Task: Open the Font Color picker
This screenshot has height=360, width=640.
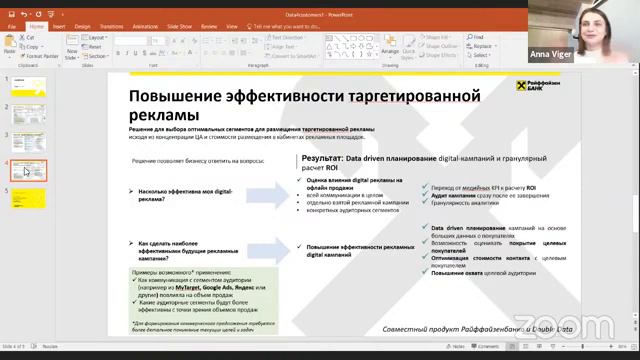Action: [190, 53]
